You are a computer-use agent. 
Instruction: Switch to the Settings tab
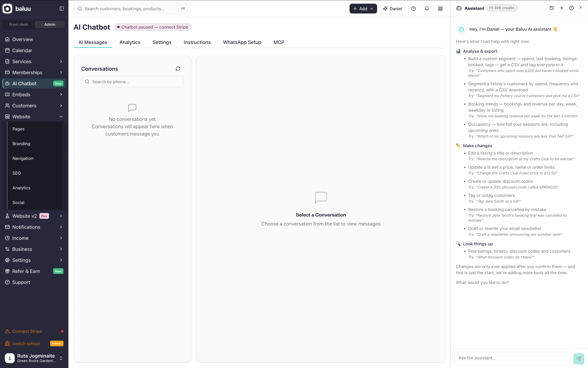[x=162, y=42]
